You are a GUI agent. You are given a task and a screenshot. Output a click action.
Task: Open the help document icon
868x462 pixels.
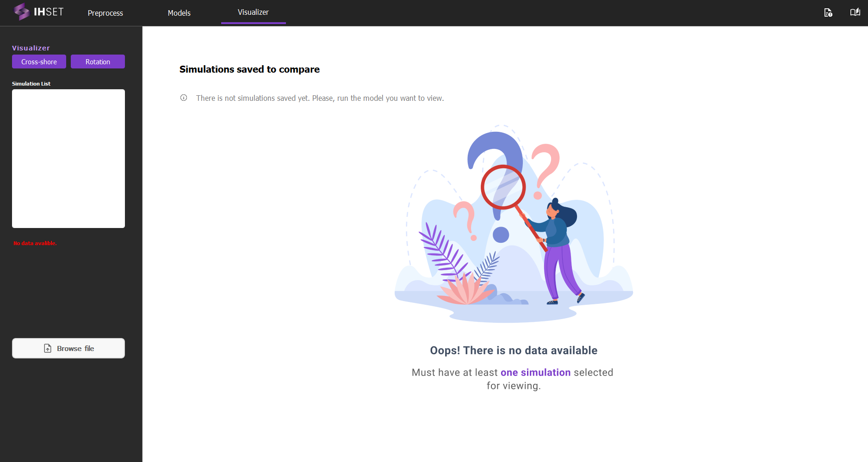828,12
